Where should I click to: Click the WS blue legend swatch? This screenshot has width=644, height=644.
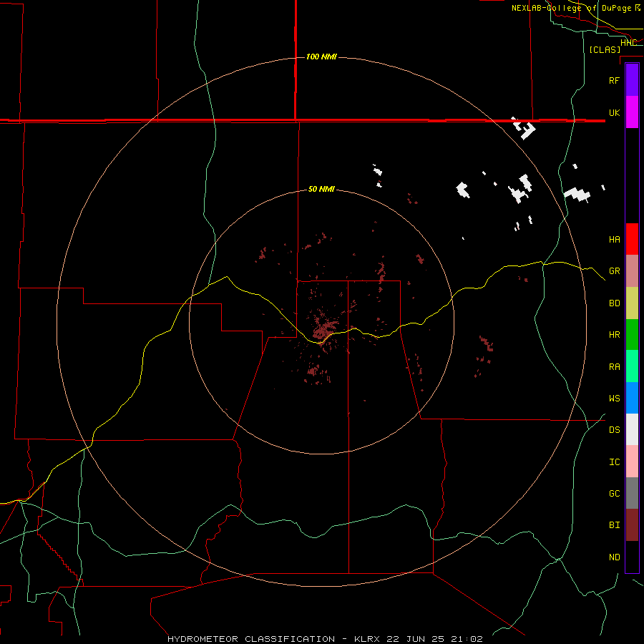click(x=632, y=398)
